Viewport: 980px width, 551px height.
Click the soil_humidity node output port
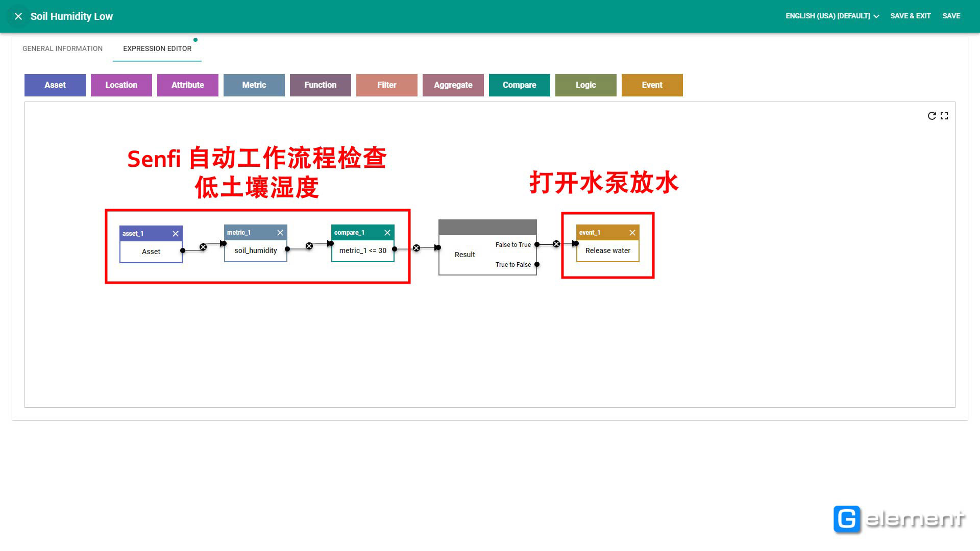[287, 249]
